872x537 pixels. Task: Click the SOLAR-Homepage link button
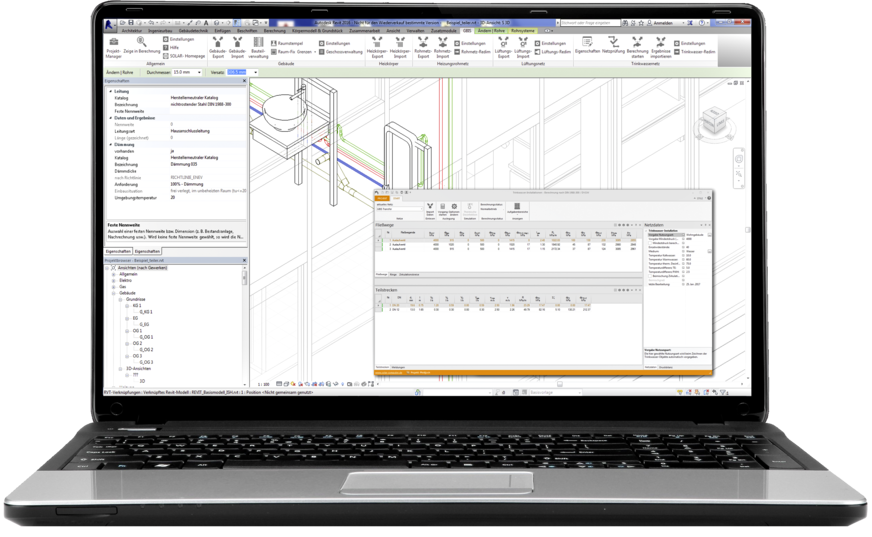pyautogui.click(x=182, y=58)
